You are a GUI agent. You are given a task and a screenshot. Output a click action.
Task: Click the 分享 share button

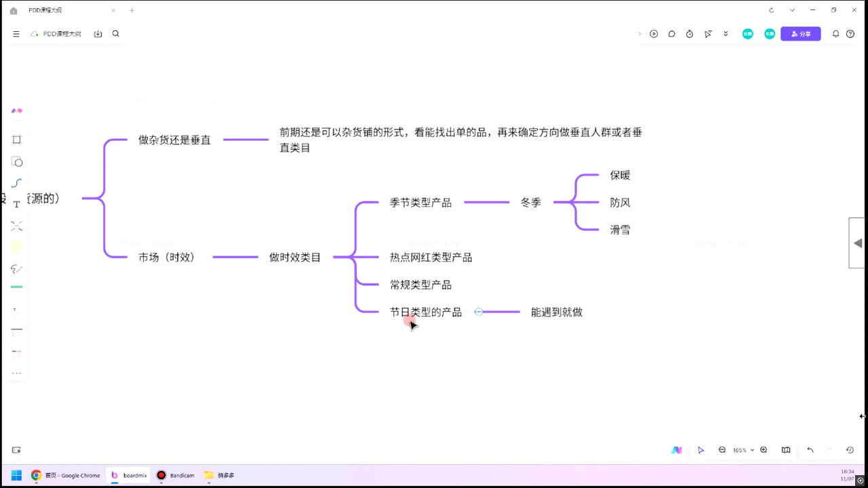[800, 34]
